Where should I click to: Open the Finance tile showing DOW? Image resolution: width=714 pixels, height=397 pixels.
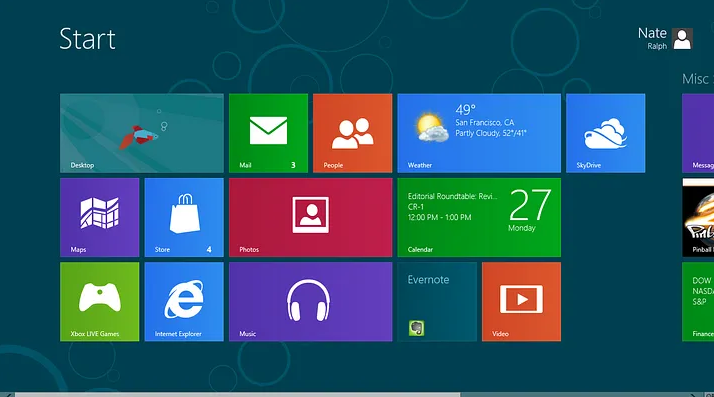(698, 301)
